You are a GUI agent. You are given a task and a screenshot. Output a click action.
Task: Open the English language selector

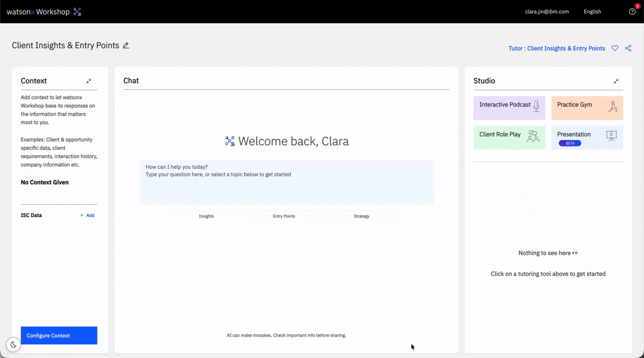pyautogui.click(x=592, y=11)
